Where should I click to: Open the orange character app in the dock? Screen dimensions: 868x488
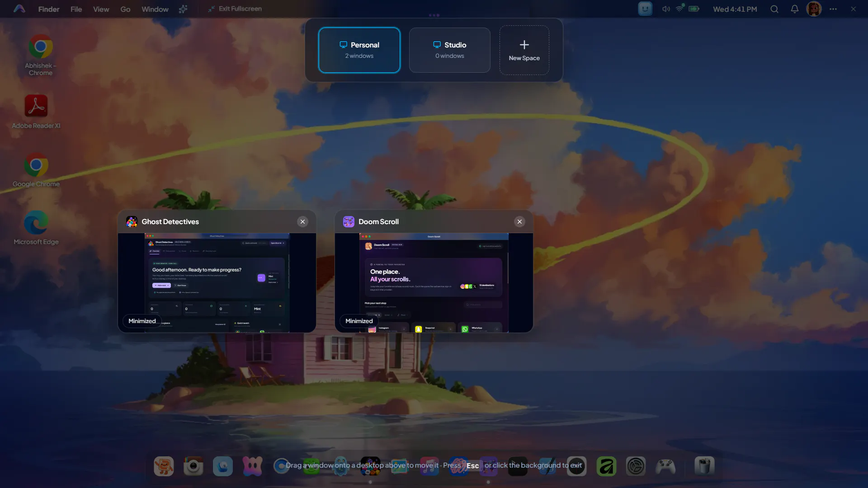164,466
